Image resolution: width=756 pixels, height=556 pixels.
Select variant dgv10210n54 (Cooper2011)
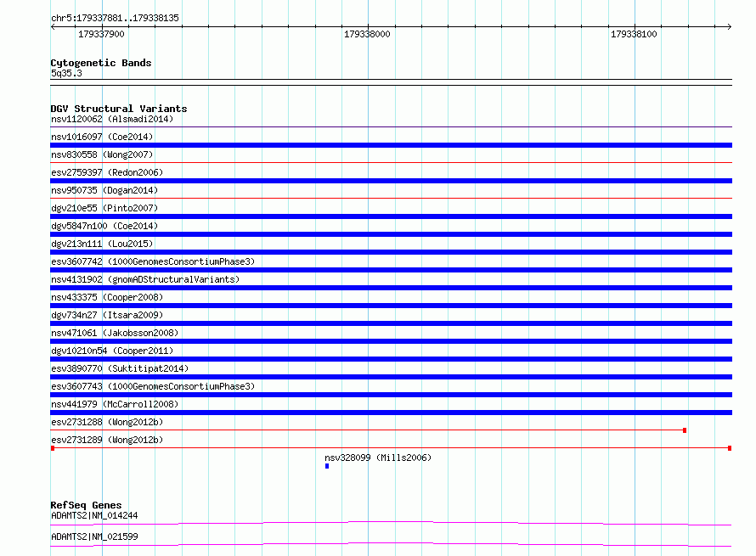(112, 351)
